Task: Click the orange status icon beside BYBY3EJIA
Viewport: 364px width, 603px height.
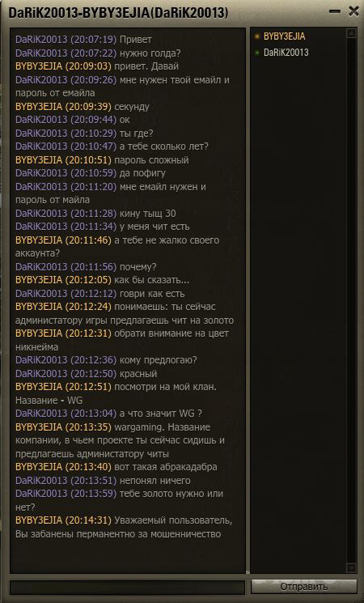Action: coord(256,37)
